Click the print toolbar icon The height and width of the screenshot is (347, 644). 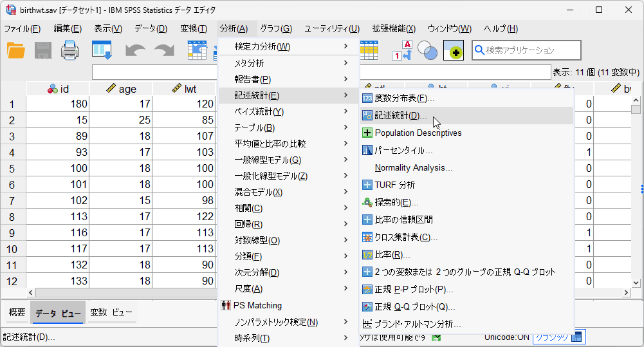70,51
